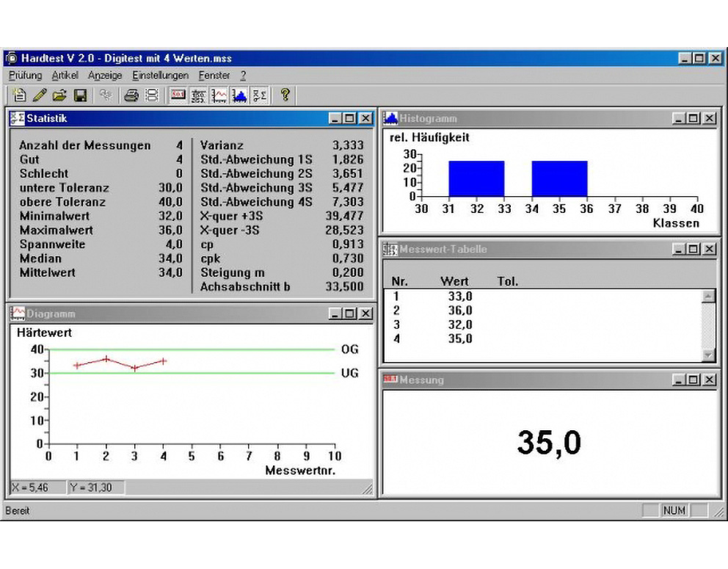The width and height of the screenshot is (728, 569).
Task: Click the scroll down arrow in Messwert-Tabelle
Action: [708, 355]
